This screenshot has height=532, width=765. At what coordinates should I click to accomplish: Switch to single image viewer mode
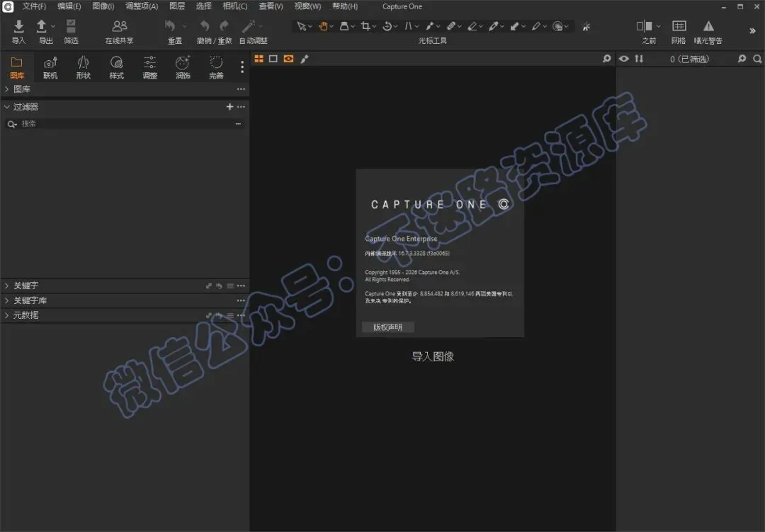pos(273,59)
